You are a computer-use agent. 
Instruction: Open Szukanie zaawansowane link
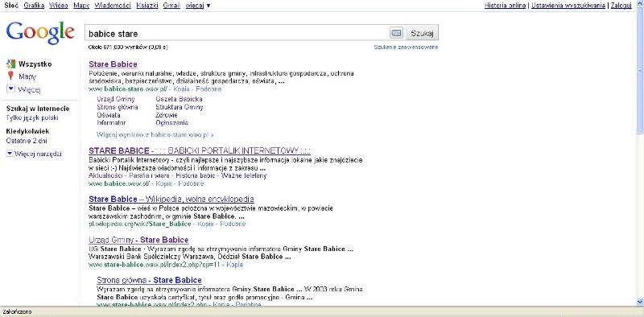pos(406,47)
